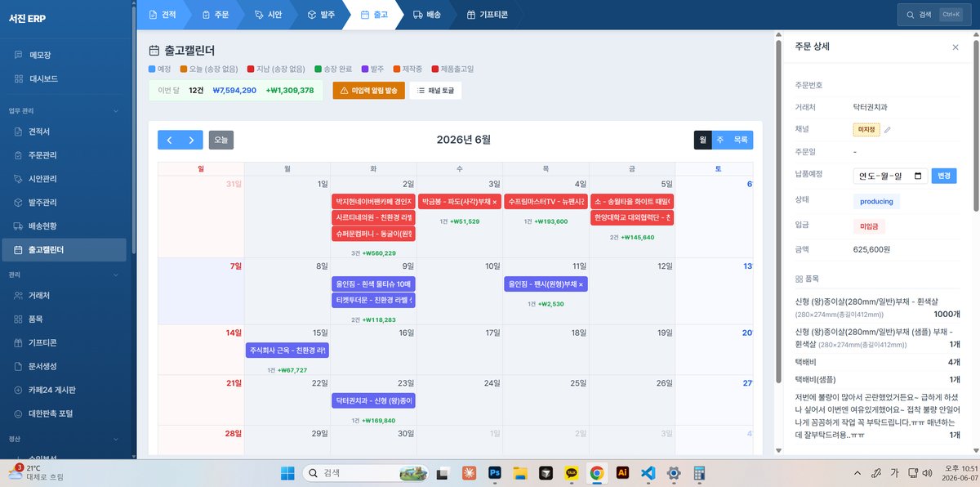Image resolution: width=980 pixels, height=487 pixels.
Task: Toggle the side panel with 패널 토글
Action: click(435, 91)
